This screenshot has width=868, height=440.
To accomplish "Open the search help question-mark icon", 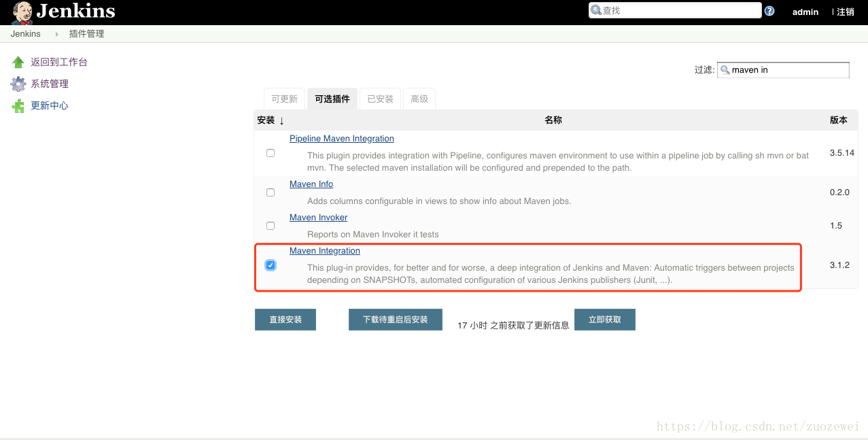I will pyautogui.click(x=769, y=11).
